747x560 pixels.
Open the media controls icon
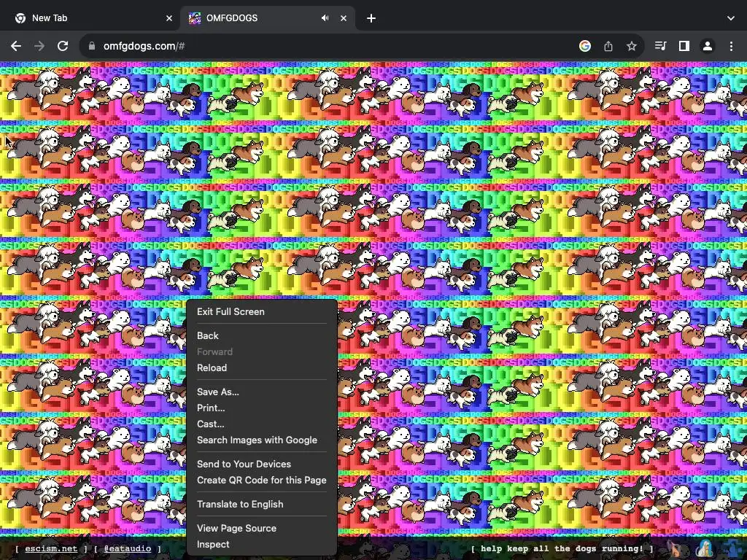tap(661, 46)
